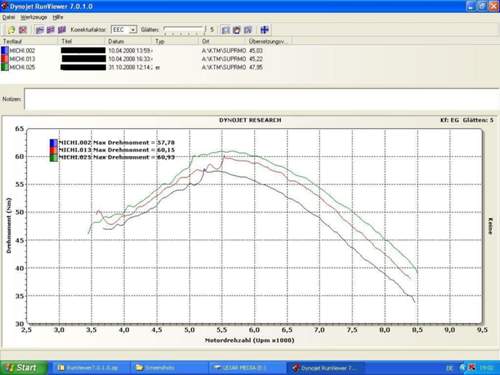Image resolution: width=500 pixels, height=375 pixels.
Task: Click the third purple graph layout icon
Action: pyautogui.click(x=62, y=30)
